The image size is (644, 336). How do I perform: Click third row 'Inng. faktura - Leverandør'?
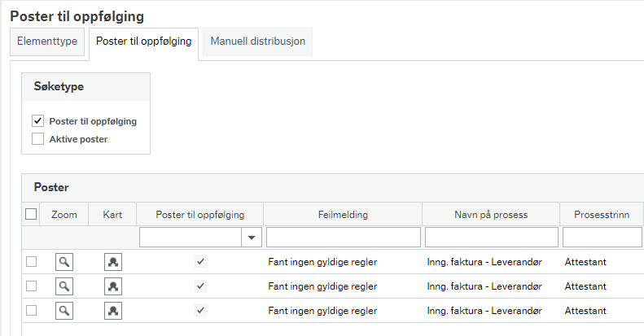[x=484, y=311]
